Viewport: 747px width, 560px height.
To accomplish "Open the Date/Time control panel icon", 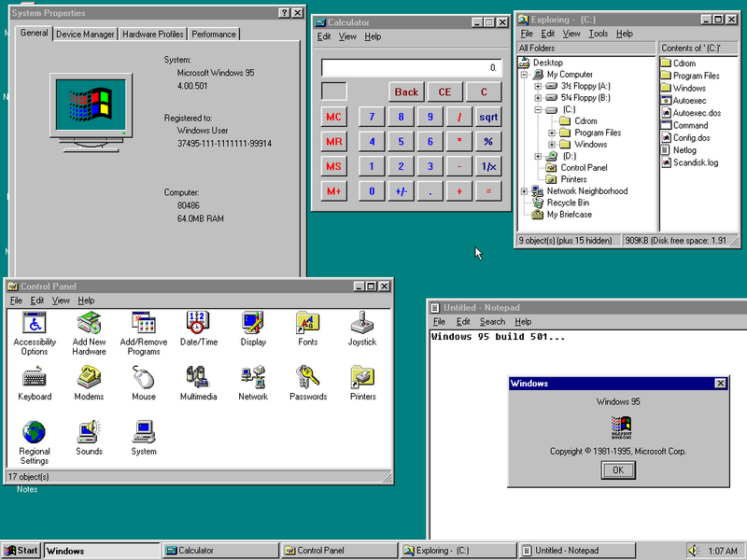I will point(198,324).
